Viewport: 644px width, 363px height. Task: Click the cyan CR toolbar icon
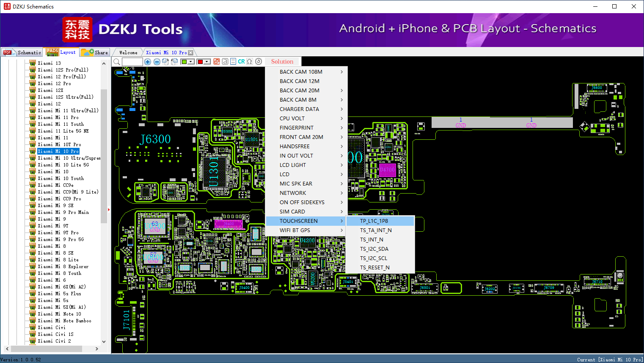coord(241,61)
